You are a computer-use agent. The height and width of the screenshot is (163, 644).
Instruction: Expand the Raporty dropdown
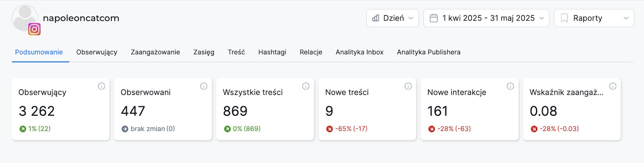click(594, 18)
